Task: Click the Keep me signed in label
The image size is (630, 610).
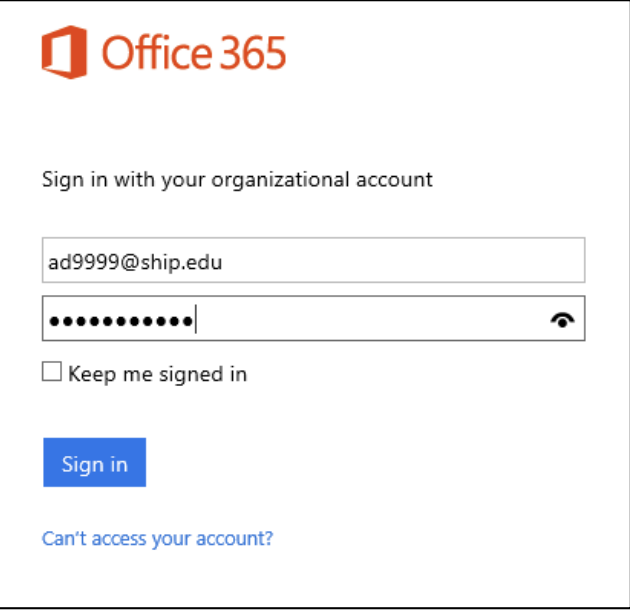Action: pyautogui.click(x=158, y=375)
